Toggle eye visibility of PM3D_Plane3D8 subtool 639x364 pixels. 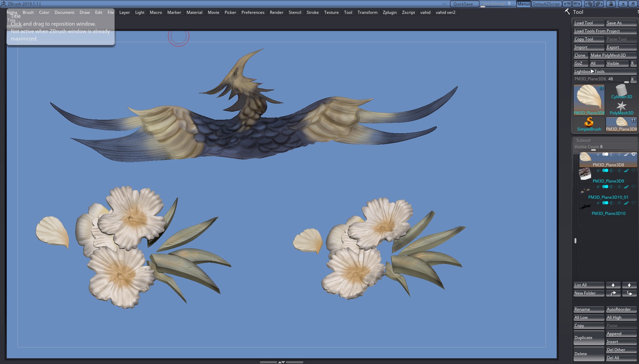(x=634, y=155)
